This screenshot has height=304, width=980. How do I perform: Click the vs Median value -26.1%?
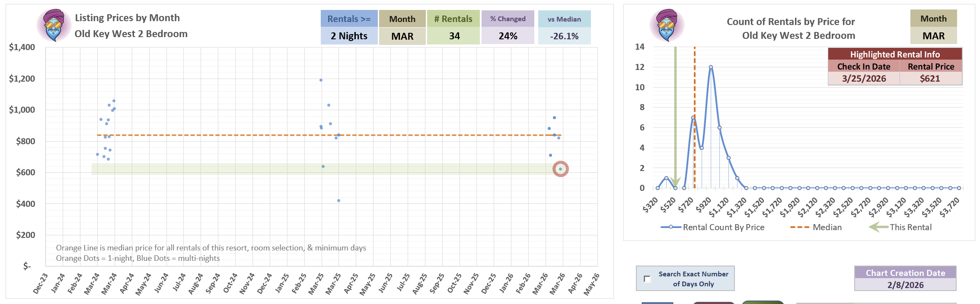tap(564, 36)
